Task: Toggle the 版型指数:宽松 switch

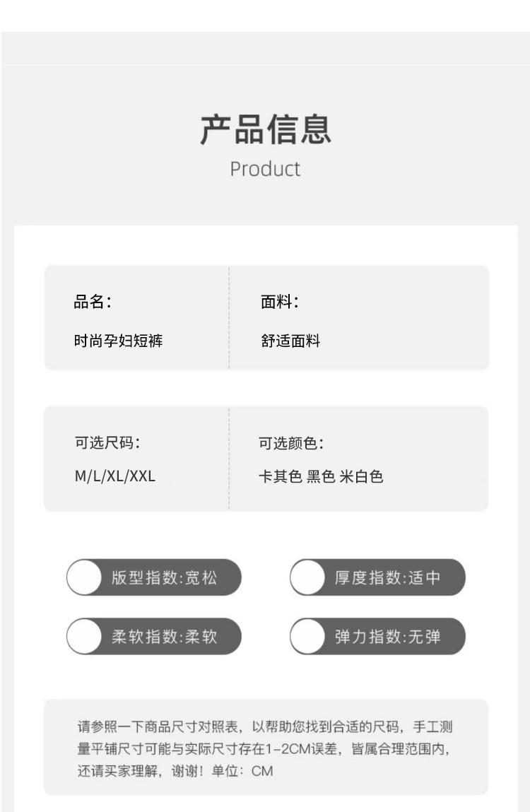Action: 85,577
